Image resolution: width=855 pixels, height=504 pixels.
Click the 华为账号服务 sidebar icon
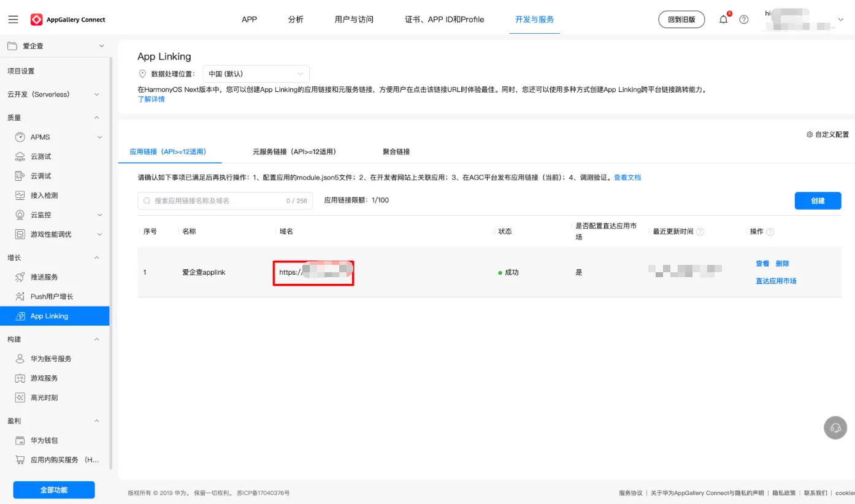point(20,359)
